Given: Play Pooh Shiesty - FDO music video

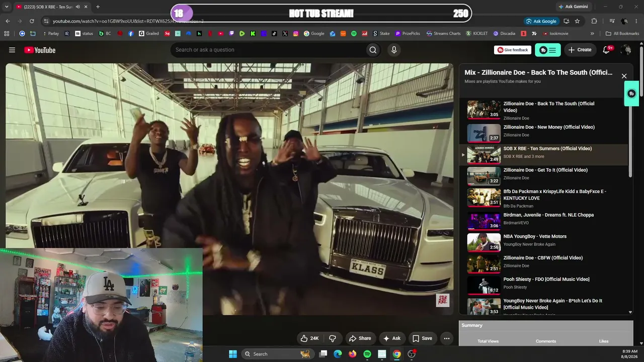Looking at the screenshot, I should click(x=543, y=284).
